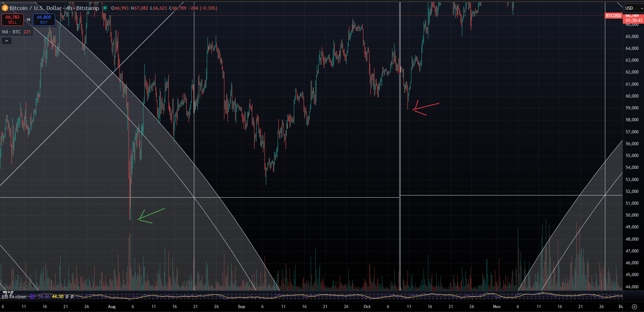Open the TradingView logo at bottom left
This screenshot has width=644, height=312.
(x=8, y=294)
